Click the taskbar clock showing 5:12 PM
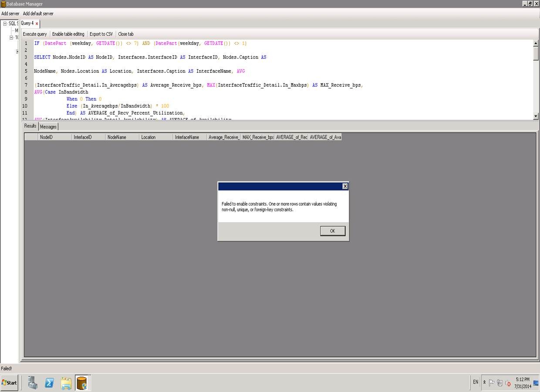The height and width of the screenshot is (392, 540). coord(523,383)
